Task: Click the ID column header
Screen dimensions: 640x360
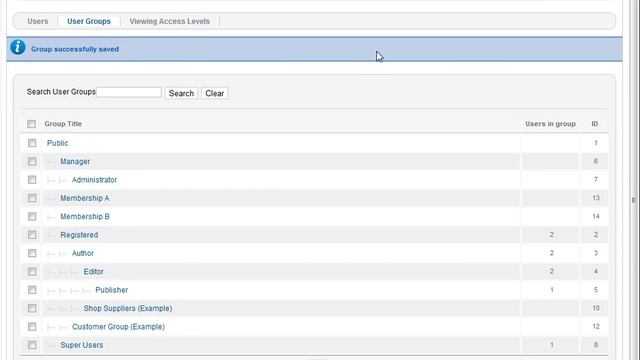Action: tap(595, 124)
